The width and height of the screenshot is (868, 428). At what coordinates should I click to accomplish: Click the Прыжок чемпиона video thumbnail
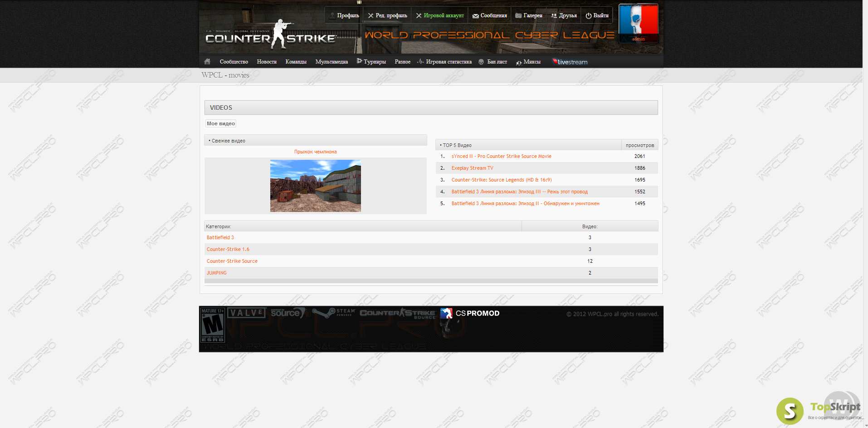315,186
